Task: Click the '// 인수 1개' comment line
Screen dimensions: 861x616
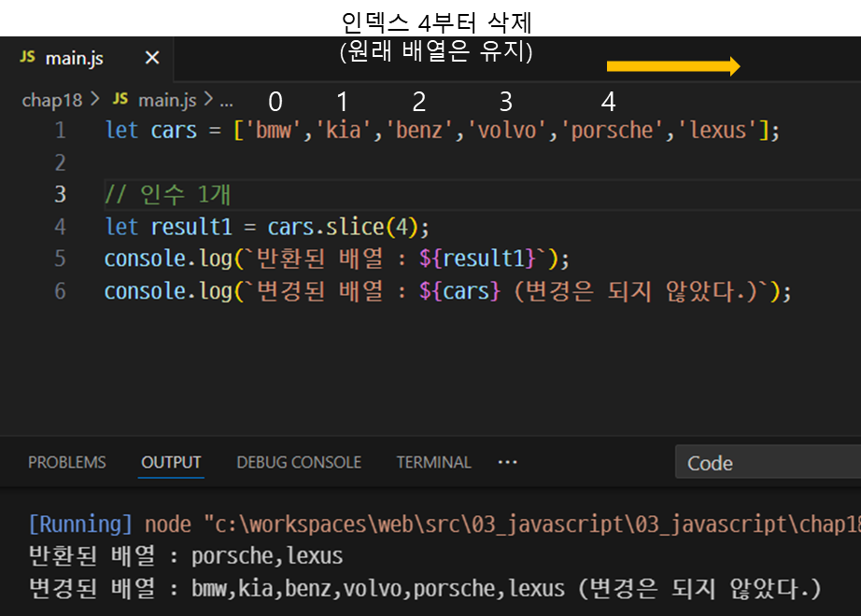Action: 168,194
